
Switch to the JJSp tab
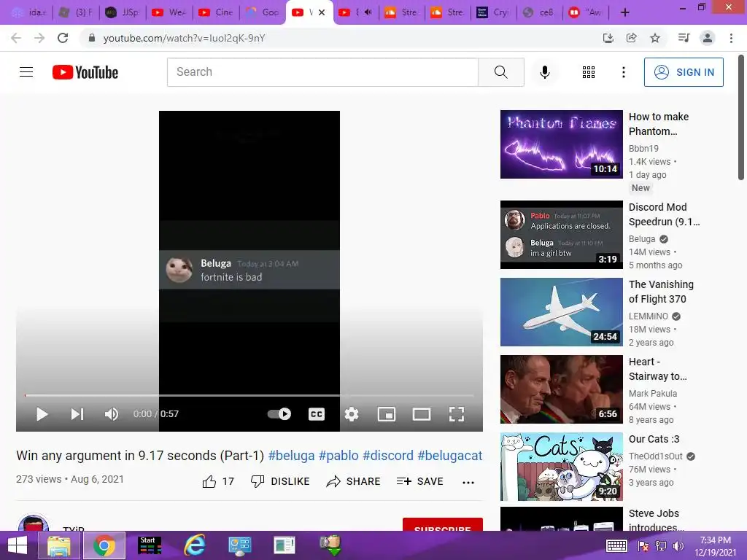pos(122,12)
